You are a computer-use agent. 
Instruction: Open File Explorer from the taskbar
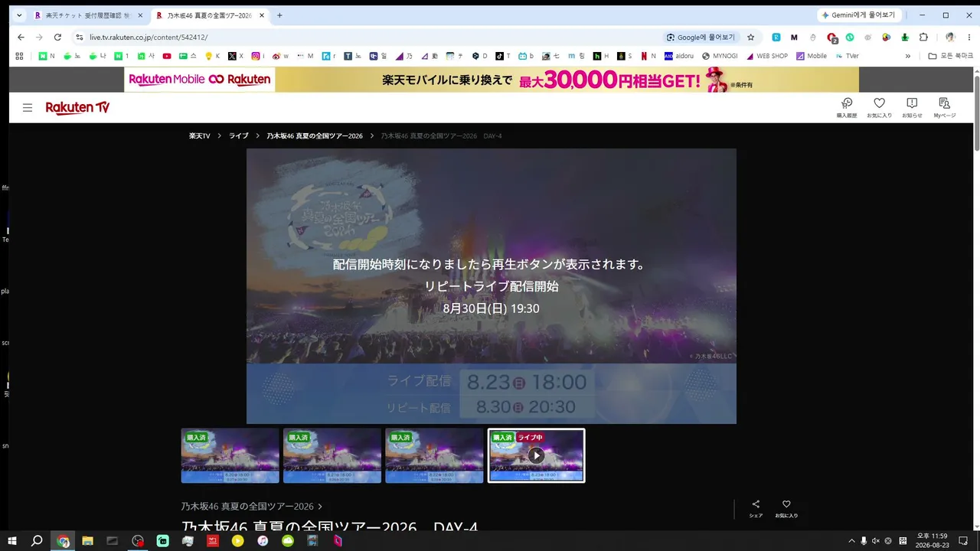(x=87, y=541)
